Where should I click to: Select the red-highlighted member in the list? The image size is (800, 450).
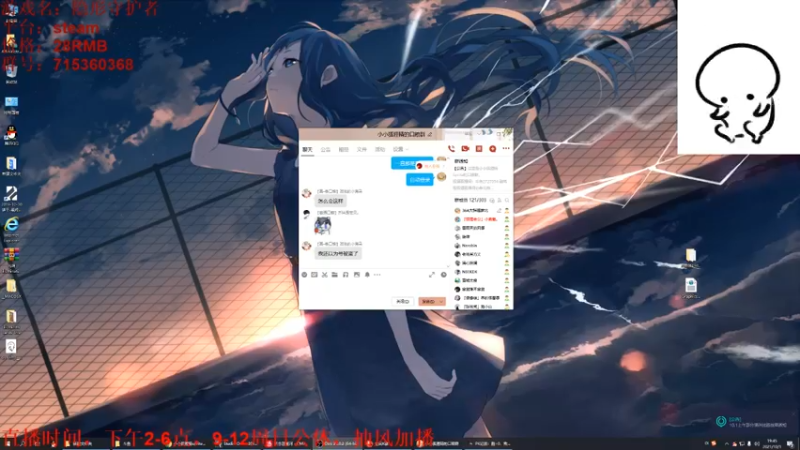tap(482, 219)
